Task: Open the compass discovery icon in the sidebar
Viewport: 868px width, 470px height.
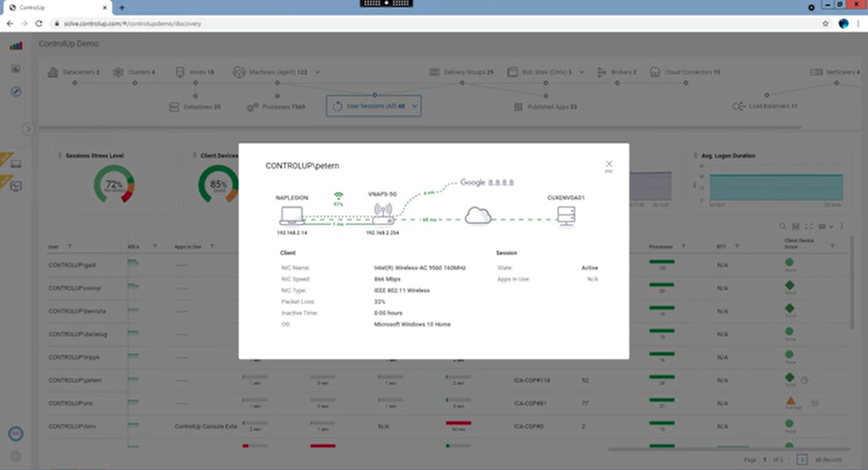Action: point(16,92)
